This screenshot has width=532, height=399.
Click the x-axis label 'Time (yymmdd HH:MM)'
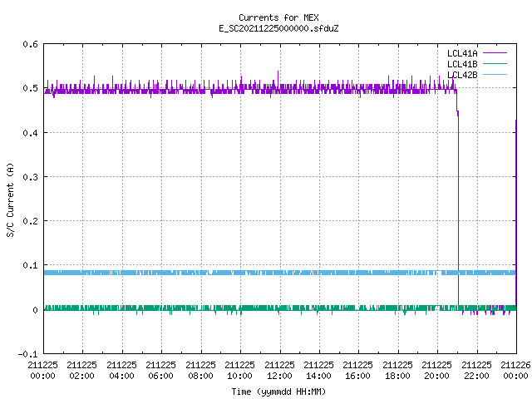(278, 392)
